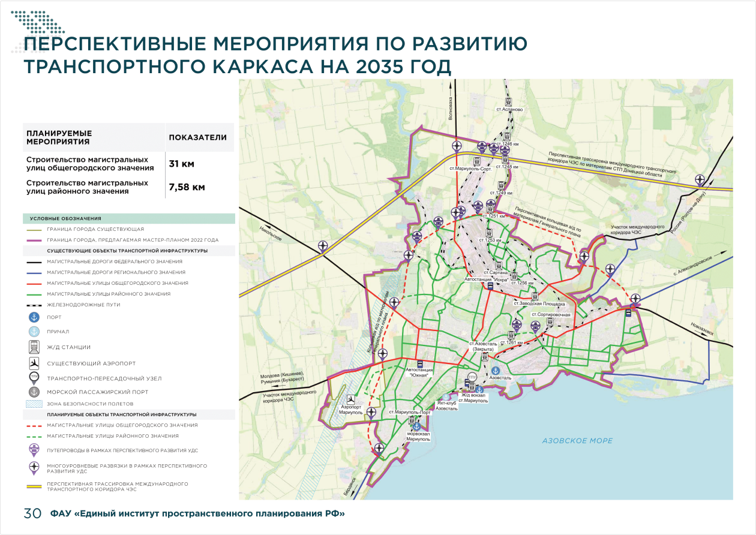This screenshot has width=756, height=535.
Task: Click the Ж/Д СТАНЦИИ legend train icon
Action: pos(35,347)
